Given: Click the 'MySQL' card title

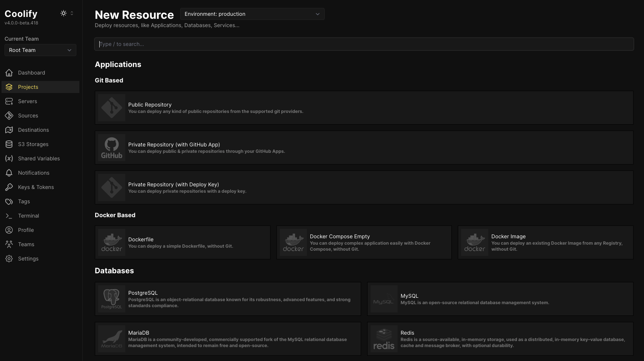Looking at the screenshot, I should [x=409, y=296].
